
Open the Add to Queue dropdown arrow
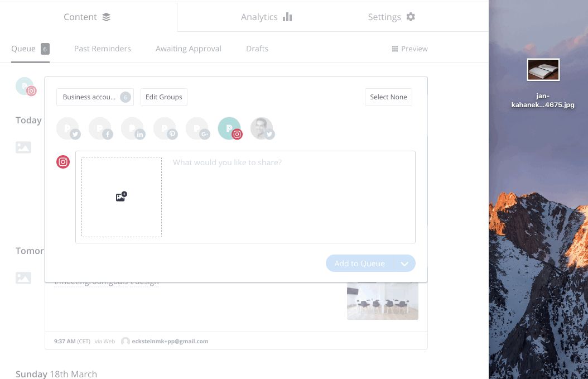(405, 263)
